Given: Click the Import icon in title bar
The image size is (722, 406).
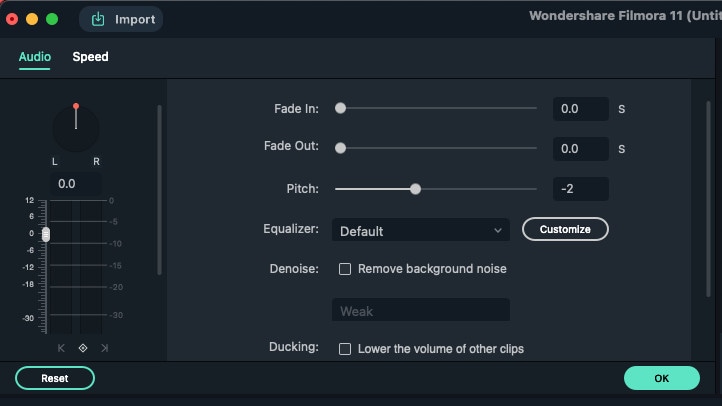Looking at the screenshot, I should point(99,19).
